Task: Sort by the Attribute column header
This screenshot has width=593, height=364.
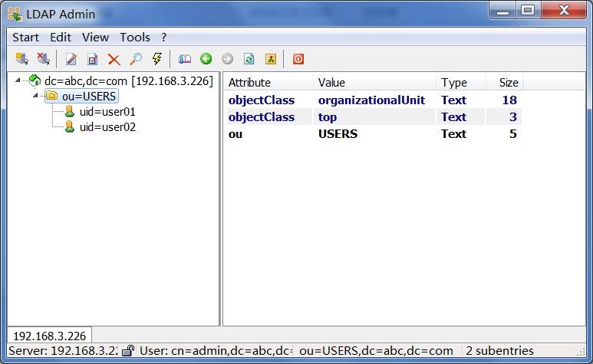Action: [269, 83]
